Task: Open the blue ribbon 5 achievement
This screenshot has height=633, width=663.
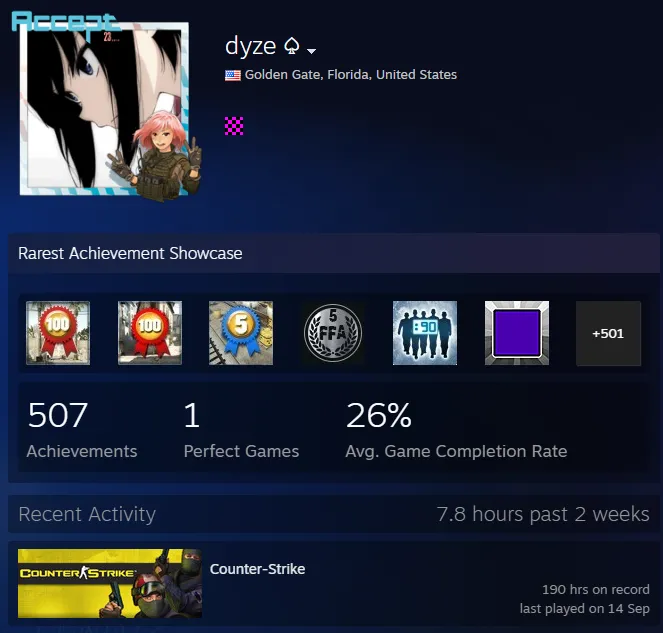Action: 241,333
